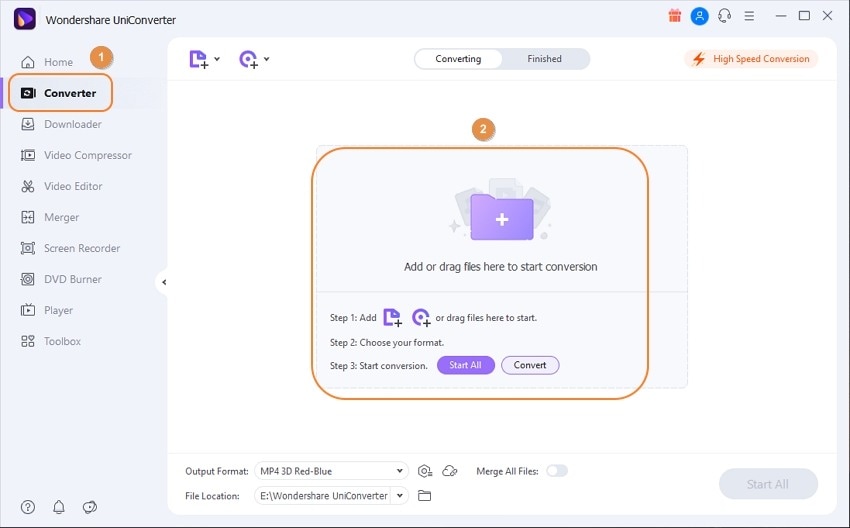The width and height of the screenshot is (850, 528).
Task: Open the hamburger main menu
Action: point(749,16)
